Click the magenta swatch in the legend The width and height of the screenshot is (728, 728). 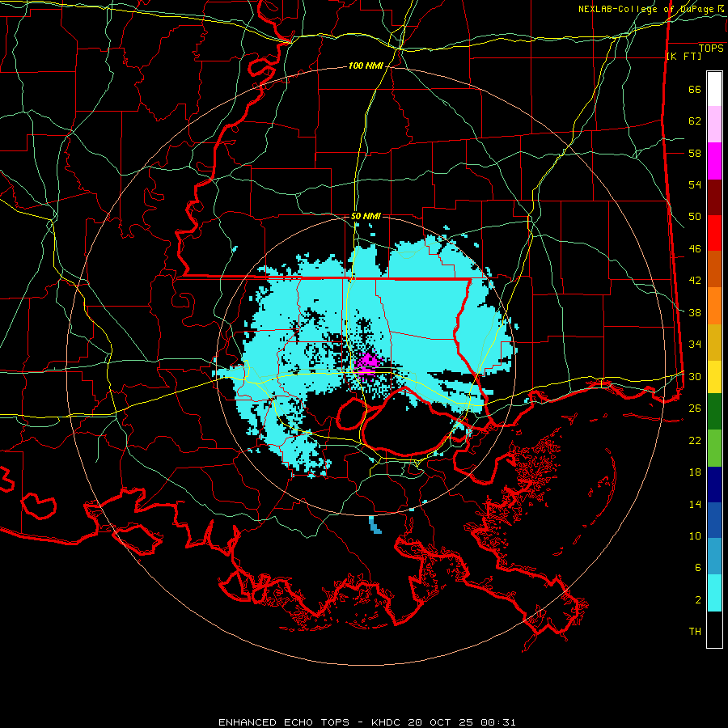[714, 161]
